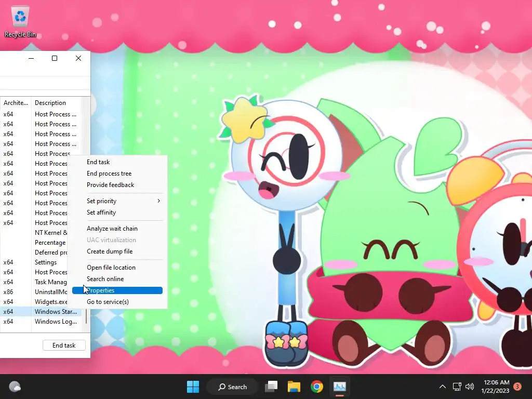
Task: Choose Search online
Action: coord(117,279)
